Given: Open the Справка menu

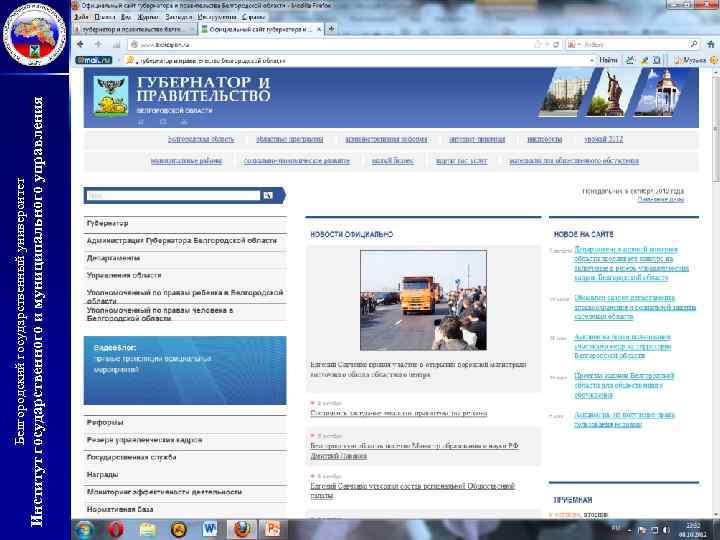Looking at the screenshot, I should pyautogui.click(x=254, y=17).
